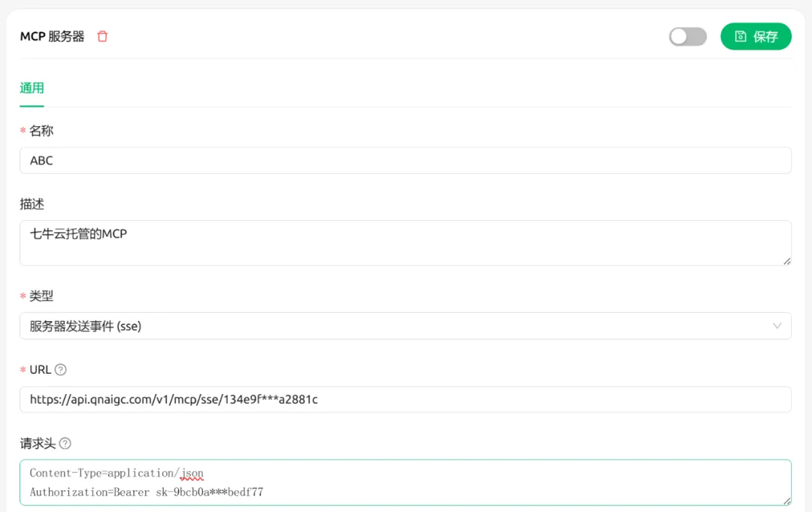Click the 描述 field label
Image resolution: width=812 pixels, height=512 pixels.
32,204
